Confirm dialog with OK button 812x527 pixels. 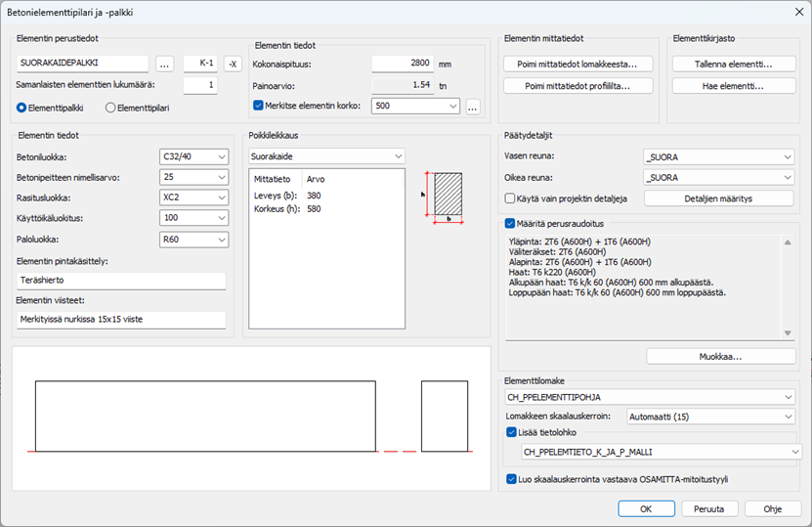click(645, 508)
